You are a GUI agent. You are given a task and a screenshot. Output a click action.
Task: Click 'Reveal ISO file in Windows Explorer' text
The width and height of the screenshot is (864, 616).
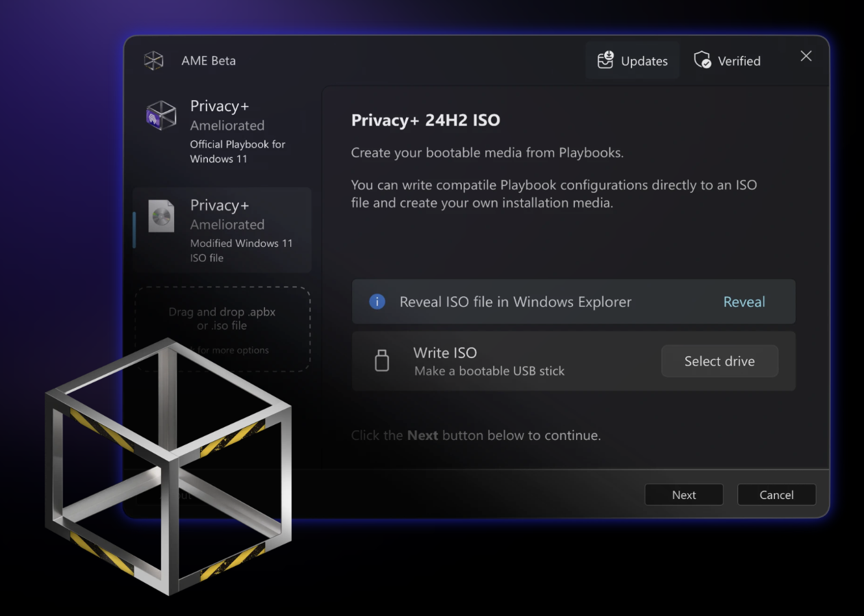(515, 302)
